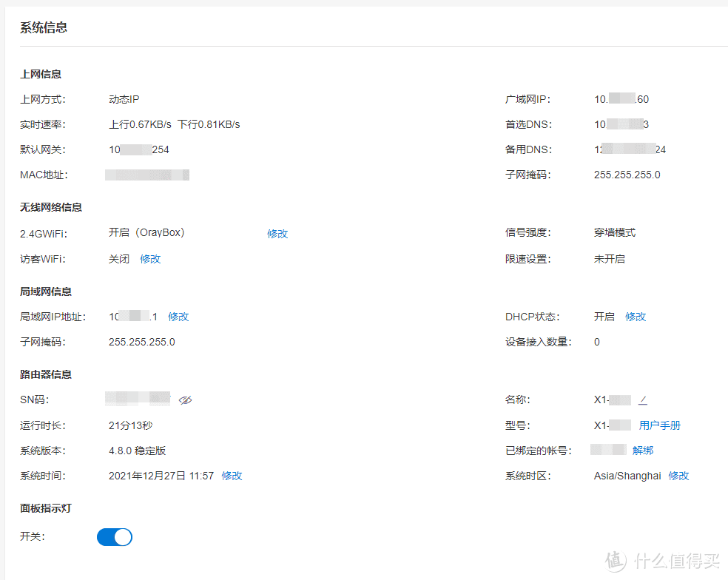Unbind the account by clicking 解绑
Image resolution: width=728 pixels, height=580 pixels.
pos(643,450)
